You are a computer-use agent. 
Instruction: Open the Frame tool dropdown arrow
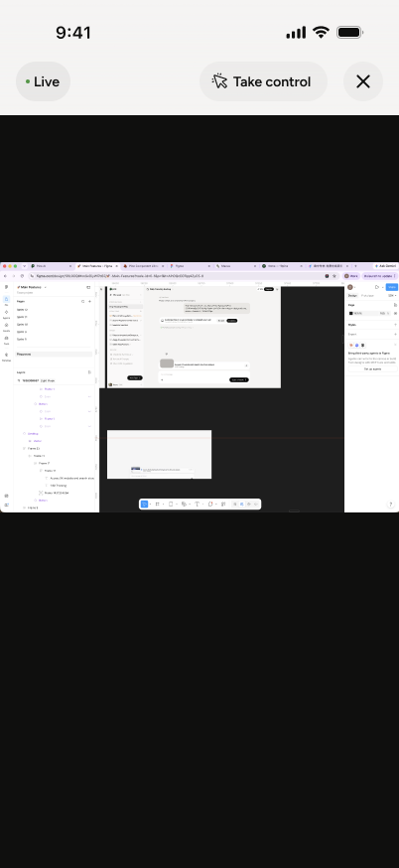click(x=163, y=505)
